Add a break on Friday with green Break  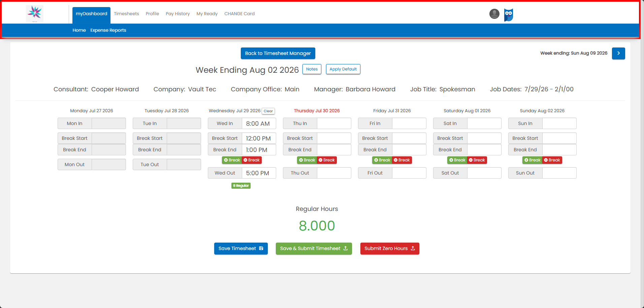click(382, 160)
